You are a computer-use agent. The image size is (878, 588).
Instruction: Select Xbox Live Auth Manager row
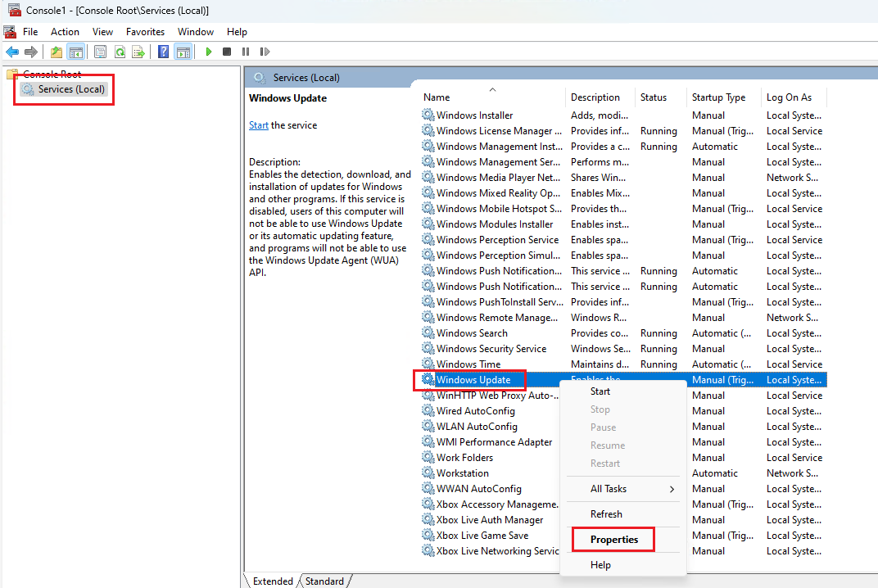click(622, 520)
